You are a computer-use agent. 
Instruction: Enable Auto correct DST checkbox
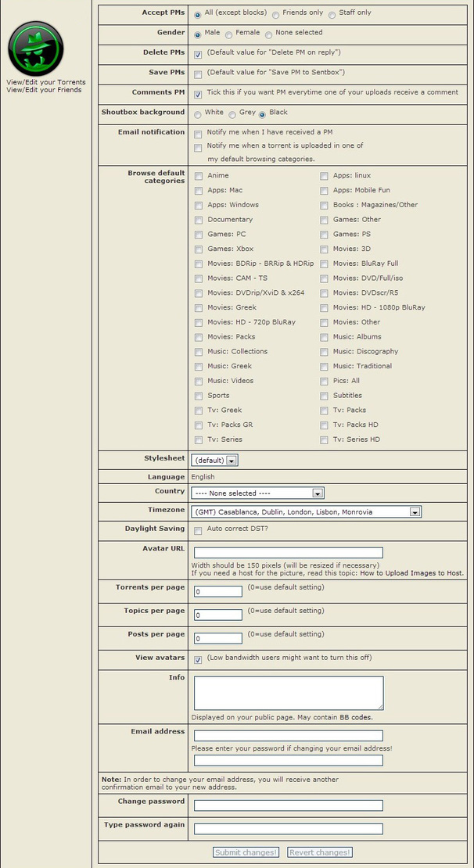click(x=198, y=532)
